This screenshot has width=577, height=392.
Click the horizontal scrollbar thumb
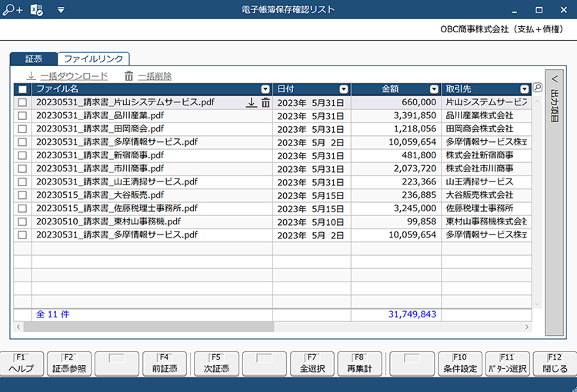tap(148, 327)
